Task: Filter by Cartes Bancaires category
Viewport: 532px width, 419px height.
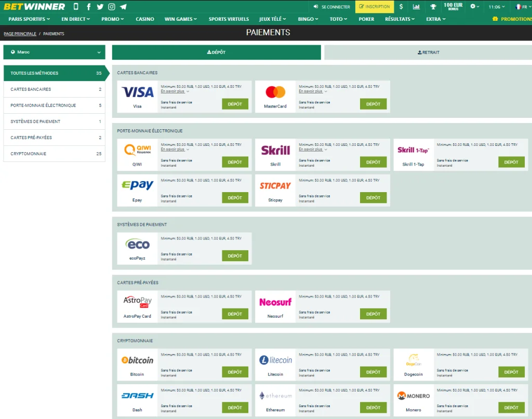Action: click(x=54, y=89)
